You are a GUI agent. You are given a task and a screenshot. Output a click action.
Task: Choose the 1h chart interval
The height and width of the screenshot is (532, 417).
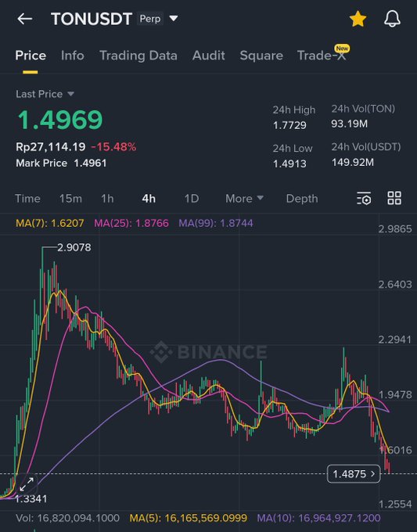(107, 199)
